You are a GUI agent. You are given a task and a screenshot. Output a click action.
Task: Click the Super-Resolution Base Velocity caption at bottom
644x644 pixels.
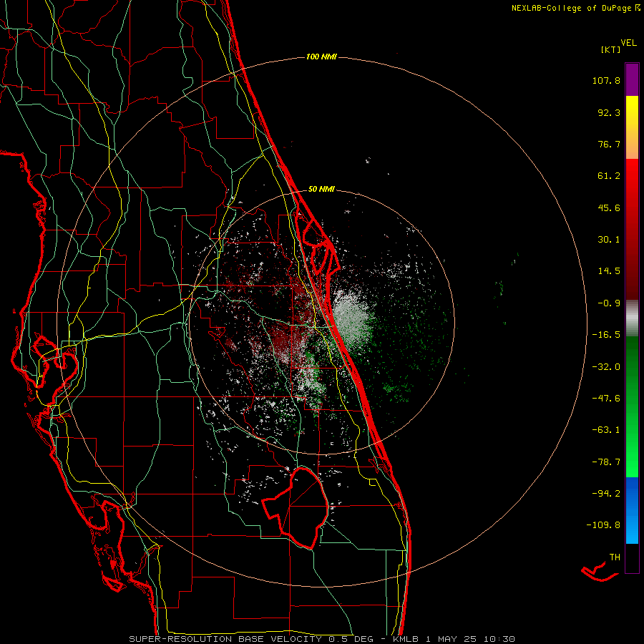(x=321, y=639)
